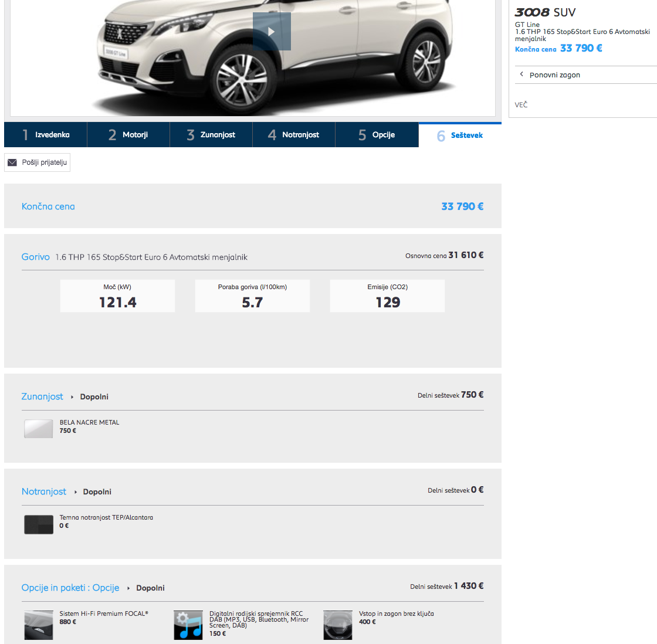Go to the Motorji step tab

[128, 135]
